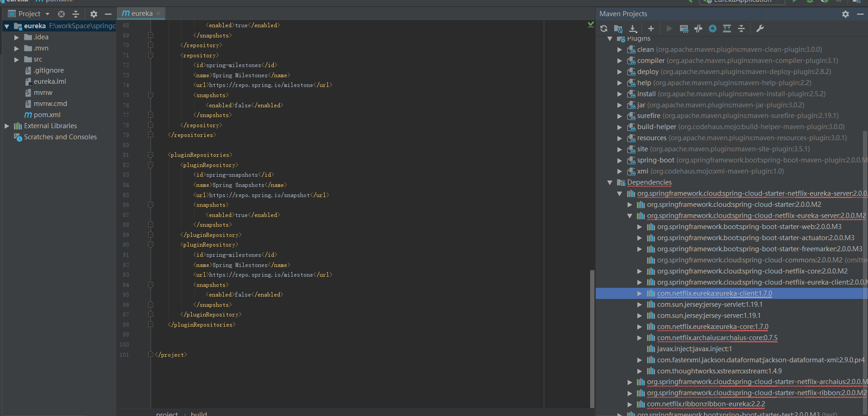The image size is (868, 416).
Task: Collapse the Dependencies node in Maven panel
Action: (x=610, y=182)
